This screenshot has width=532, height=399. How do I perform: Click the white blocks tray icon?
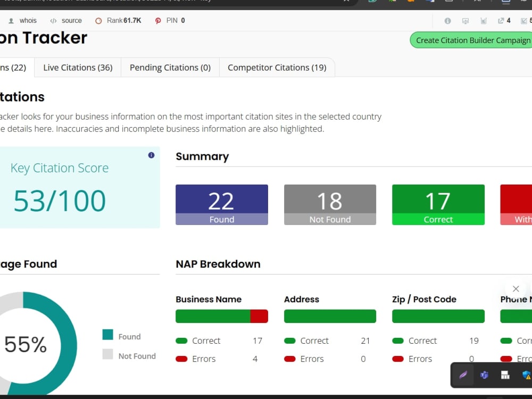pyautogui.click(x=505, y=375)
